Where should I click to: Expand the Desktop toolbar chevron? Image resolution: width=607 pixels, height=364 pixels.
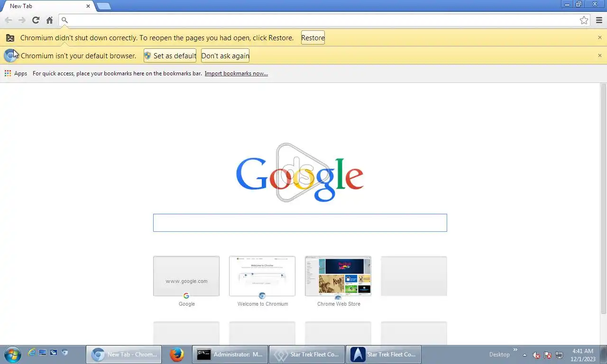coord(515,350)
